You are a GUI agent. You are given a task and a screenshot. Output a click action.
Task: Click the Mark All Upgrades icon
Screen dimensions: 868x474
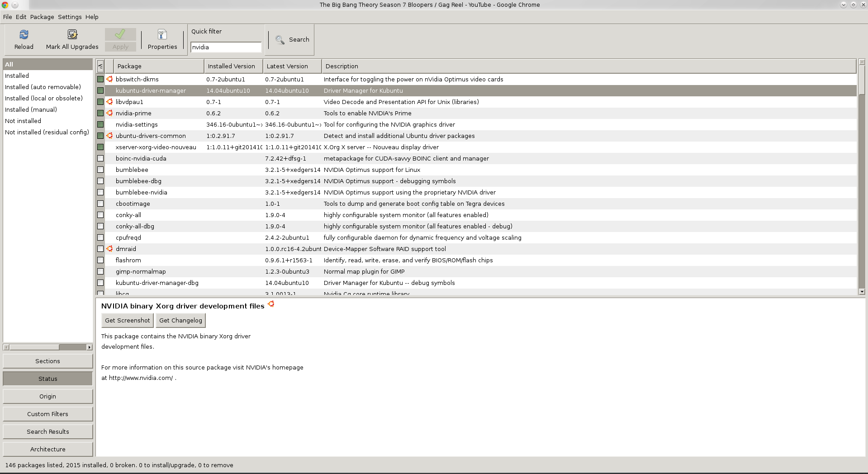(72, 34)
